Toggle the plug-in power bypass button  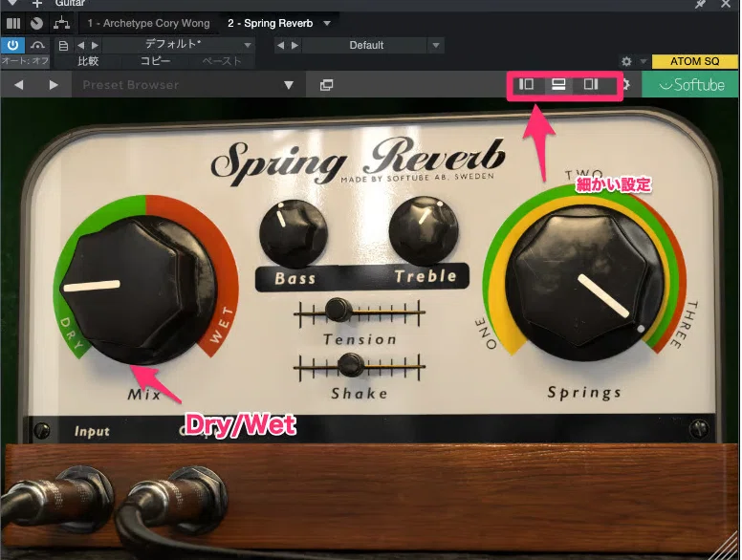12,46
